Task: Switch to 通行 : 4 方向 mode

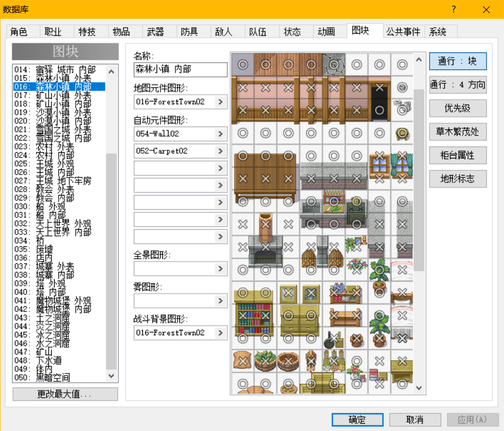Action: (x=458, y=84)
